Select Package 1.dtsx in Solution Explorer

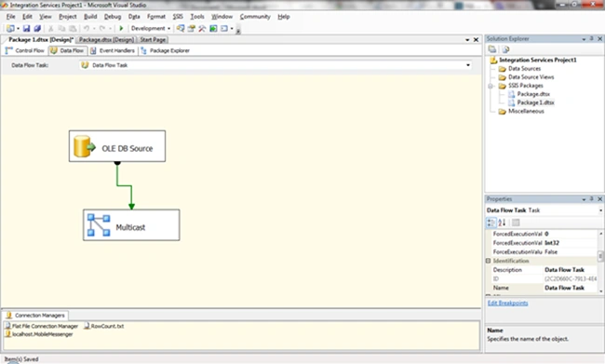535,102
